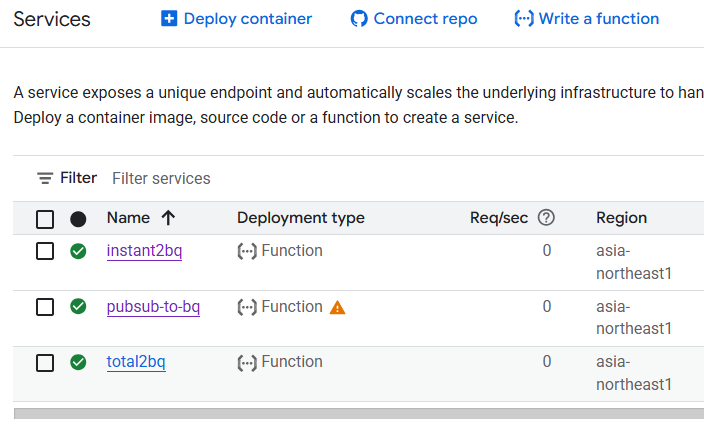The height and width of the screenshot is (426, 704).
Task: Open the instant2bq service link
Action: click(144, 251)
